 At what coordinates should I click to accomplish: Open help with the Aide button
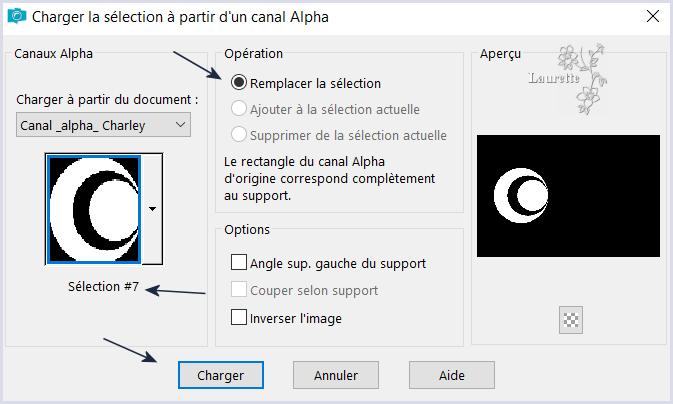452,375
